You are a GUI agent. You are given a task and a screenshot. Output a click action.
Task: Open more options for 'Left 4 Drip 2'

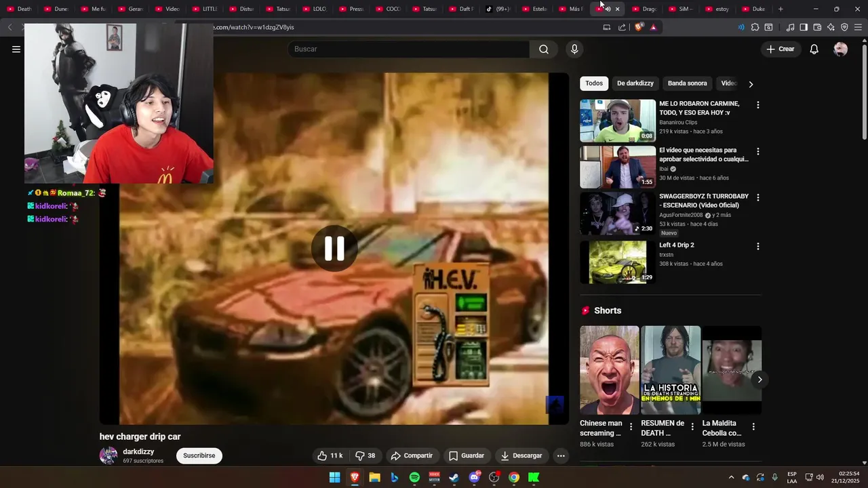(758, 246)
